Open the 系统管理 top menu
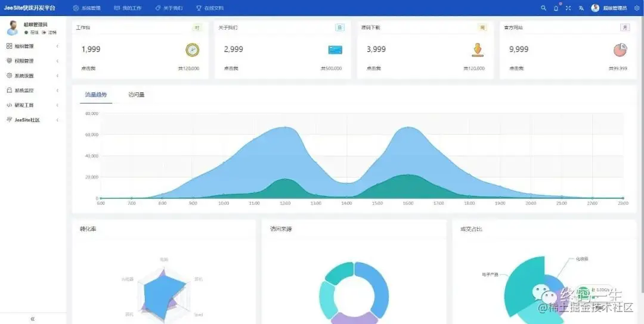 pos(86,8)
